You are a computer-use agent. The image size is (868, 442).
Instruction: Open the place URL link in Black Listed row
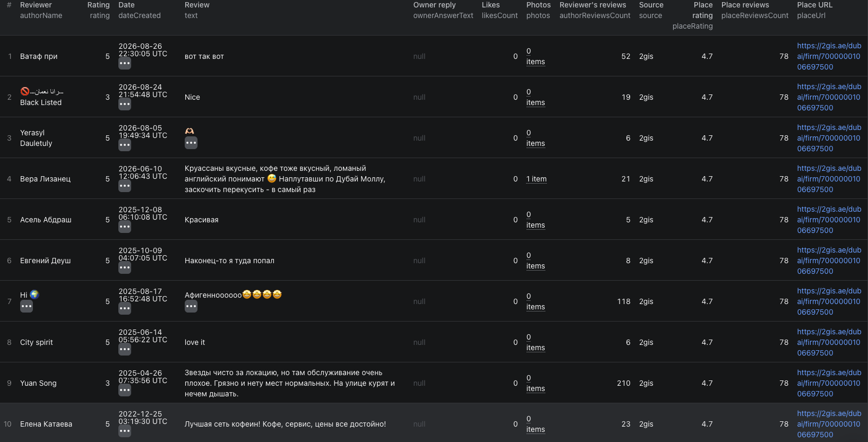coord(829,97)
